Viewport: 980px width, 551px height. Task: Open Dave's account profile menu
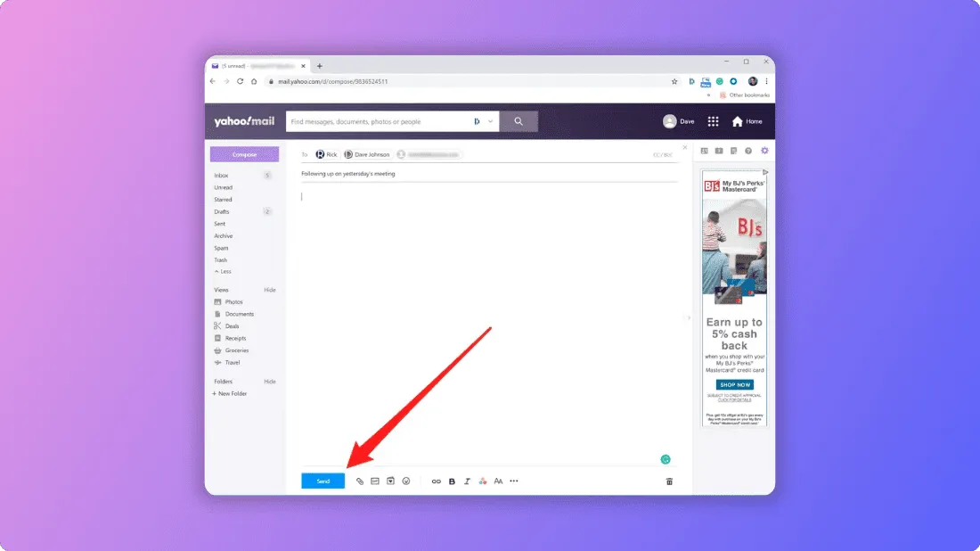pos(679,121)
